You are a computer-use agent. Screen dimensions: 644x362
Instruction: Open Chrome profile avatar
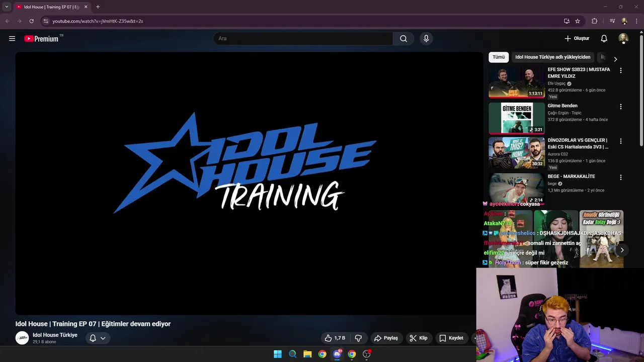[624, 21]
